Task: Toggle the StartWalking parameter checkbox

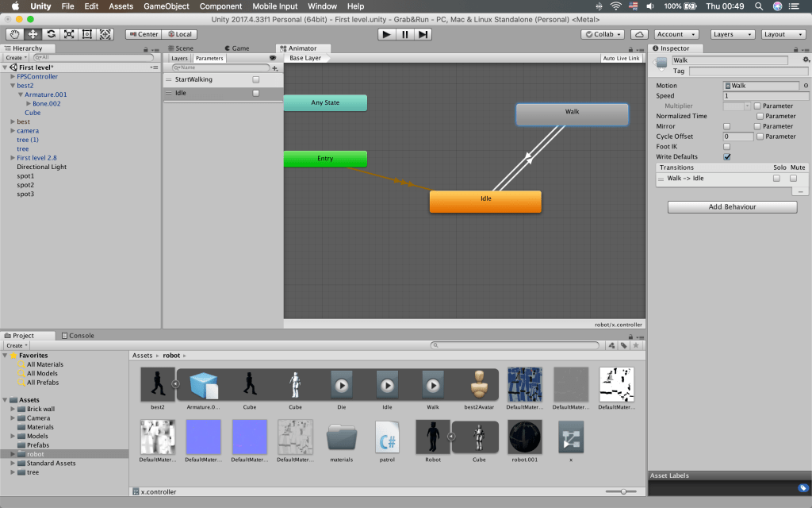Action: (x=255, y=79)
